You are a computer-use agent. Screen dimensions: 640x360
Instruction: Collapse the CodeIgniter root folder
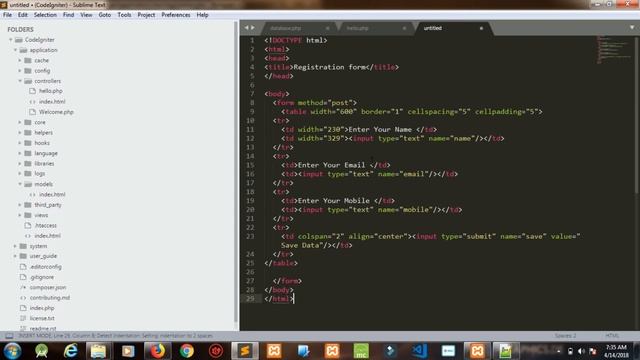tap(11, 40)
